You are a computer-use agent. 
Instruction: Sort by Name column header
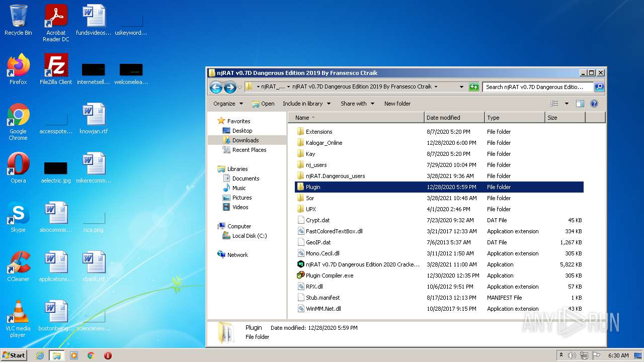pyautogui.click(x=356, y=118)
